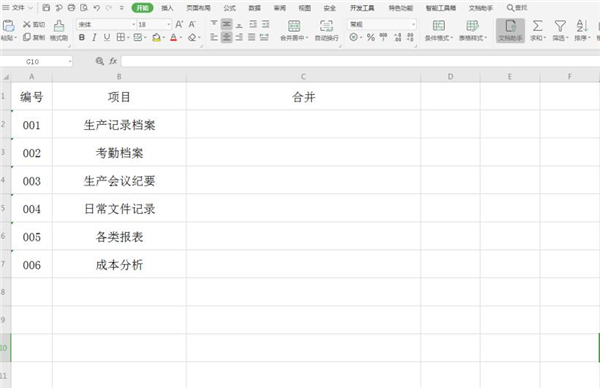Click the Filter funnel (筛选) icon
The height and width of the screenshot is (388, 600).
(560, 26)
